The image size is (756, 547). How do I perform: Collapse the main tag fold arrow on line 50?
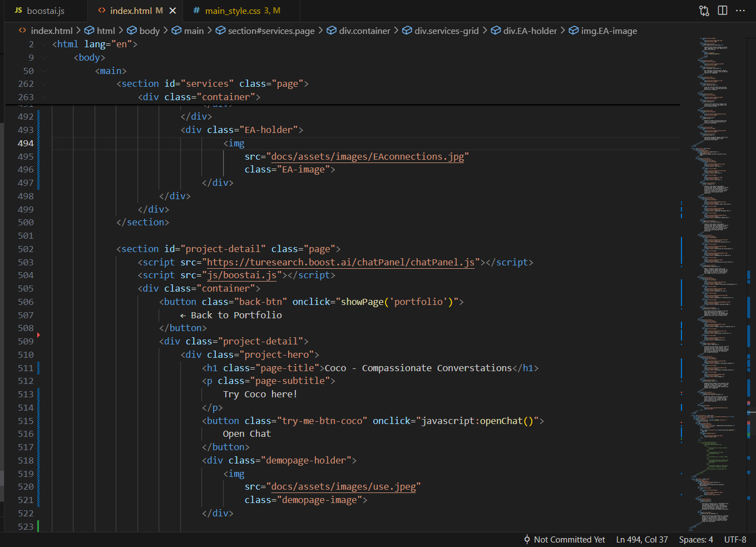coord(45,71)
